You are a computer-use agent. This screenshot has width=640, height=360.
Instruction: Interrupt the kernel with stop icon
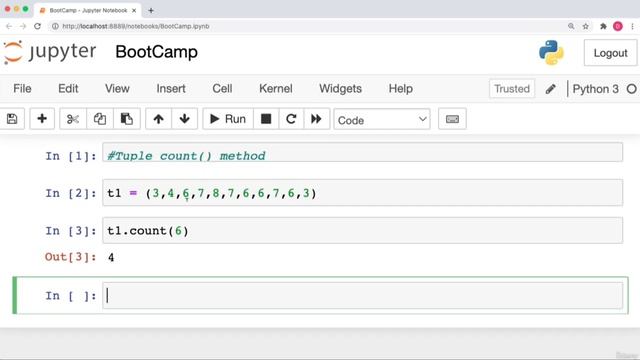[266, 119]
